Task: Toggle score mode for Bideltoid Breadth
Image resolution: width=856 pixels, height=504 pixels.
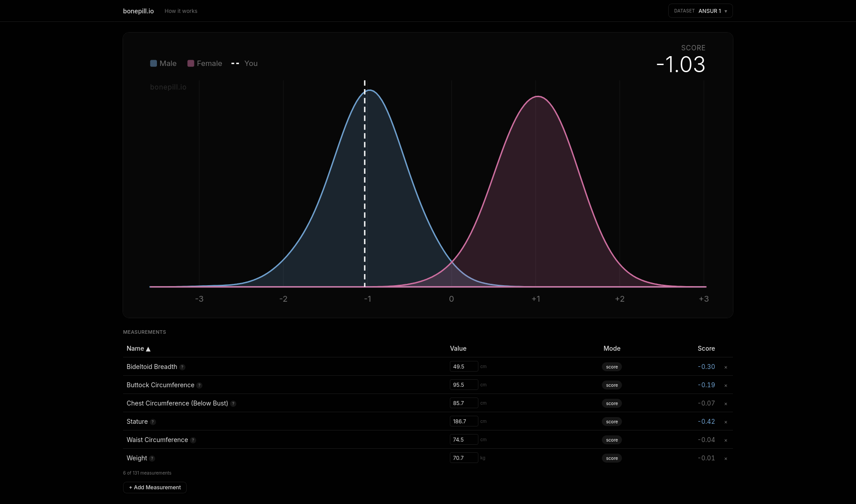Action: [x=612, y=367]
